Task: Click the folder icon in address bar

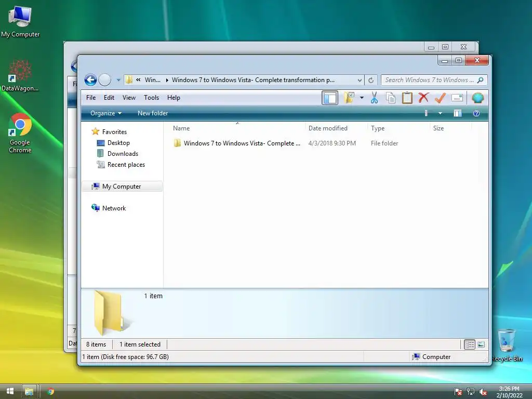Action: click(x=129, y=80)
